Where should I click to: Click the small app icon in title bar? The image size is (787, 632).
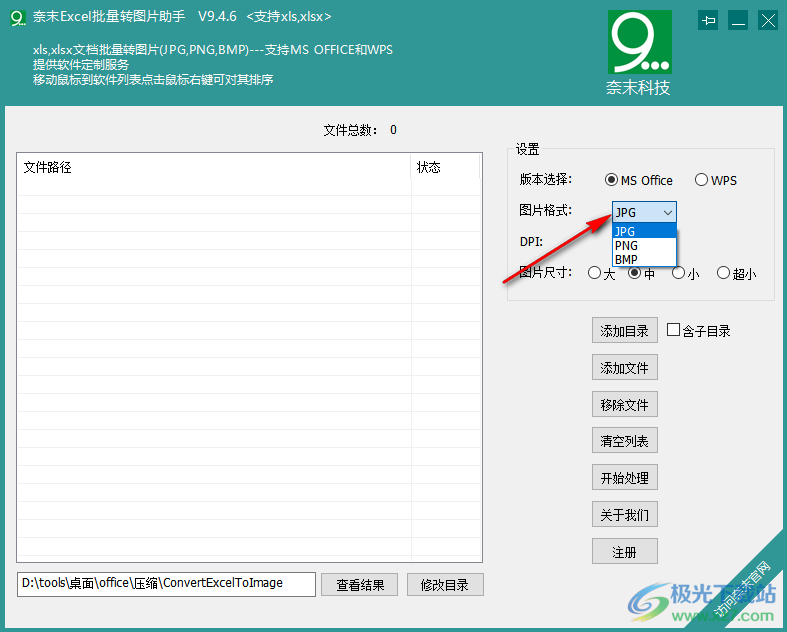pyautogui.click(x=18, y=18)
